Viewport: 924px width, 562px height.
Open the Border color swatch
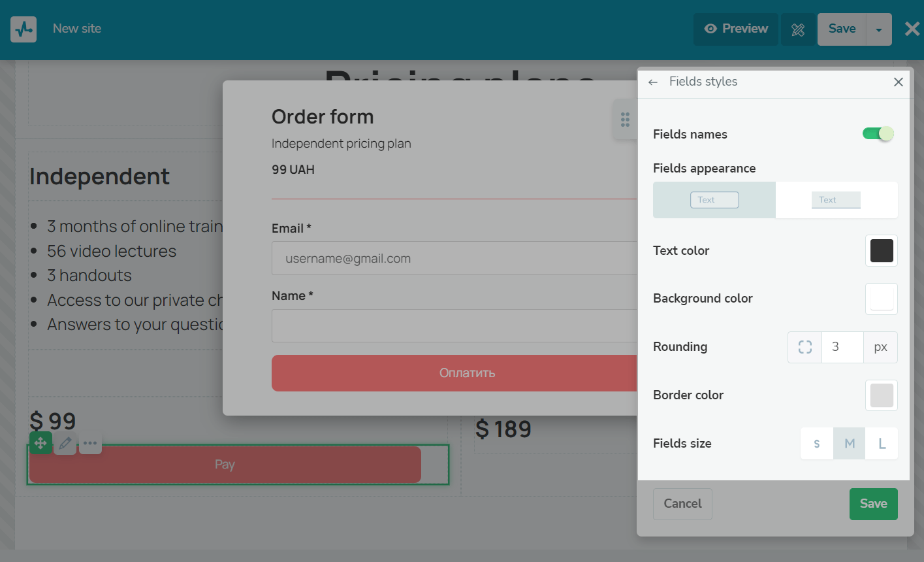tap(882, 395)
